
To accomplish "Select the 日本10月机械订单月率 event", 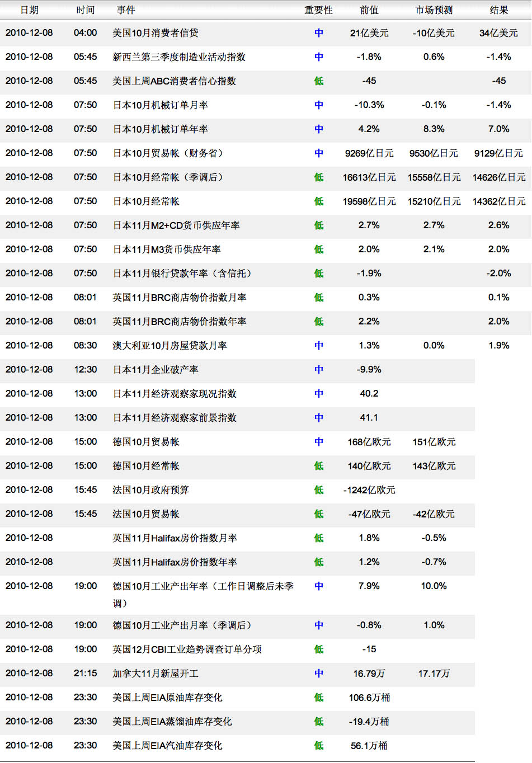I will pyautogui.click(x=161, y=105).
